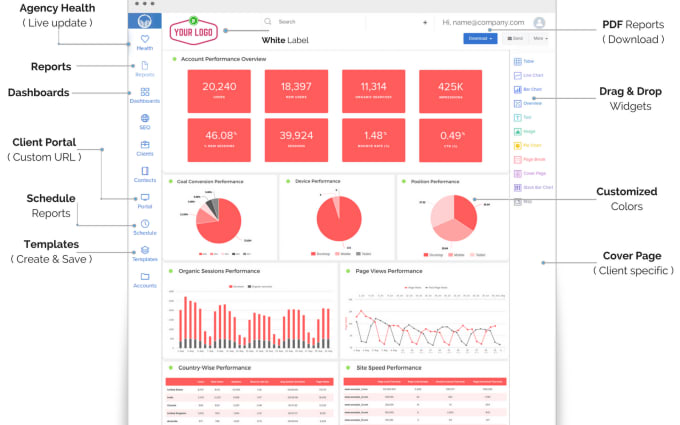The image size is (680, 425).
Task: Click the Site Speed Performance title
Action: 389,368
